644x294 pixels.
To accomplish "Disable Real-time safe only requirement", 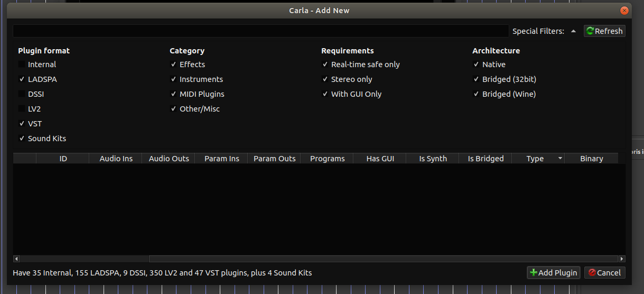I will tap(325, 65).
